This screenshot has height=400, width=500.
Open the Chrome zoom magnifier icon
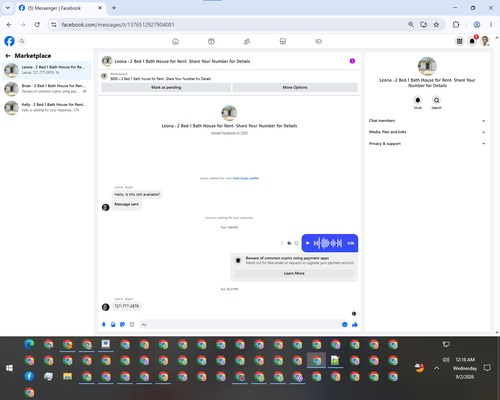click(x=411, y=25)
